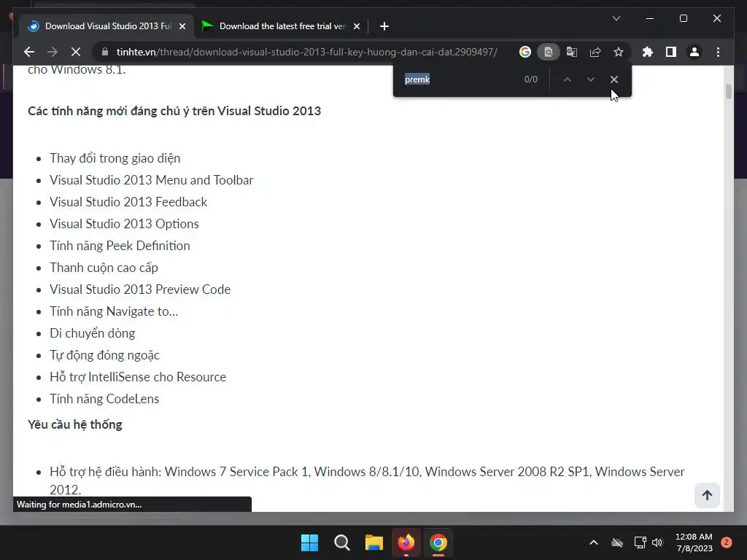Click Visual Studio 2013 Options list item
This screenshot has width=747, height=560.
(x=124, y=224)
